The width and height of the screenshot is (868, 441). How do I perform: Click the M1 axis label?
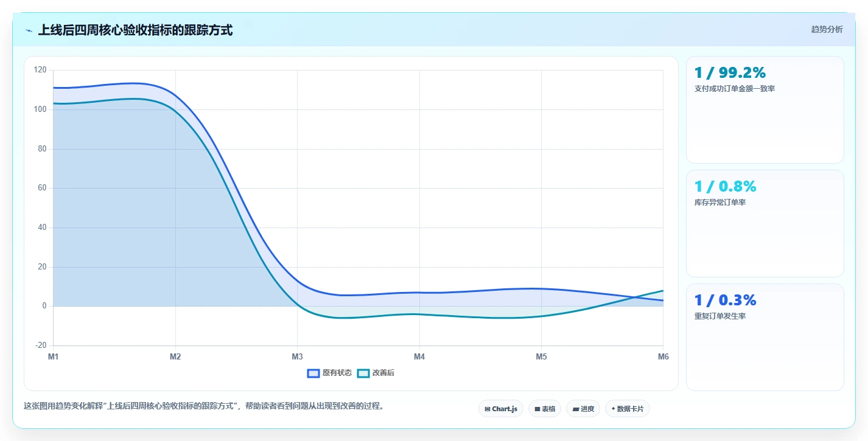click(54, 357)
